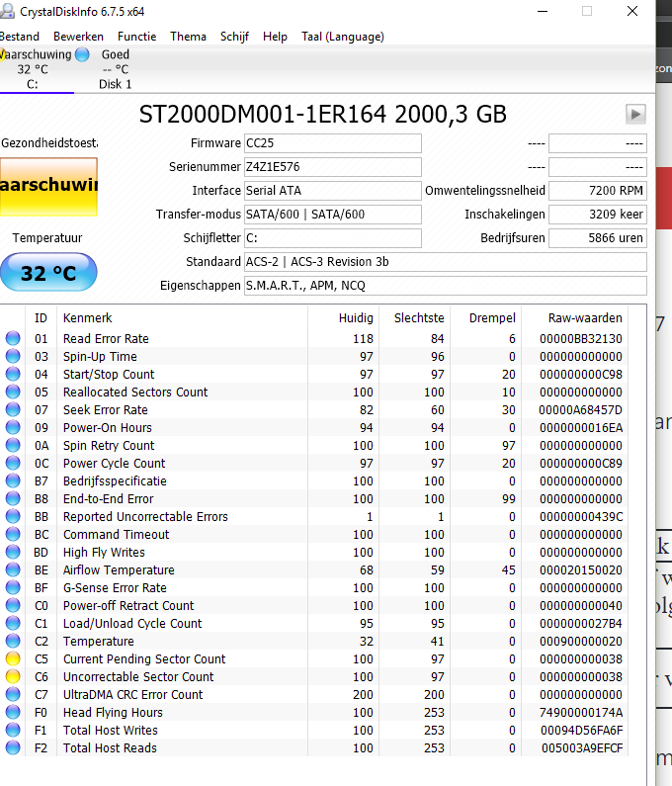The height and width of the screenshot is (786, 672).
Task: Open the Bestand menu
Action: coord(19,37)
